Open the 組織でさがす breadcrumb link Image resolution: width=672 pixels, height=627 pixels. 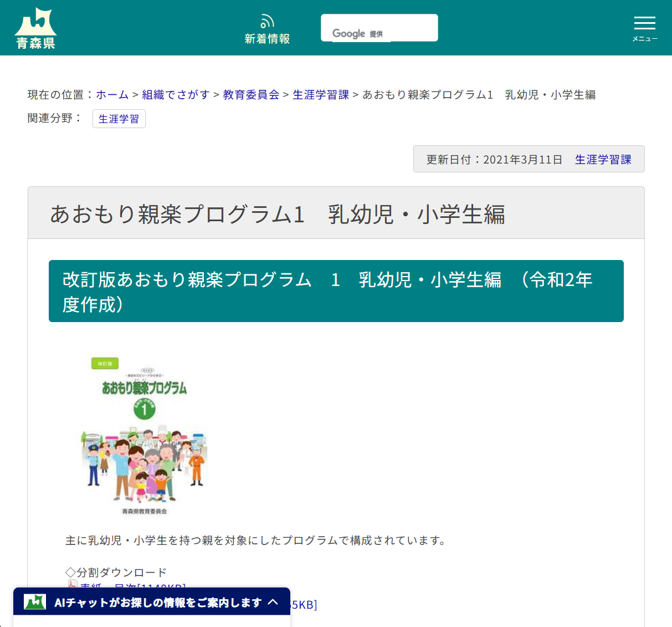pyautogui.click(x=175, y=94)
